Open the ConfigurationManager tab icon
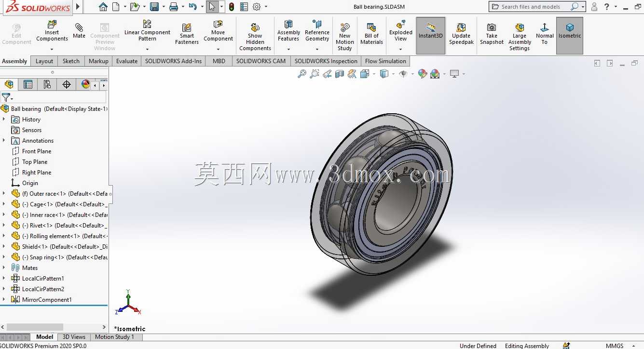The width and height of the screenshot is (644, 349). click(47, 84)
